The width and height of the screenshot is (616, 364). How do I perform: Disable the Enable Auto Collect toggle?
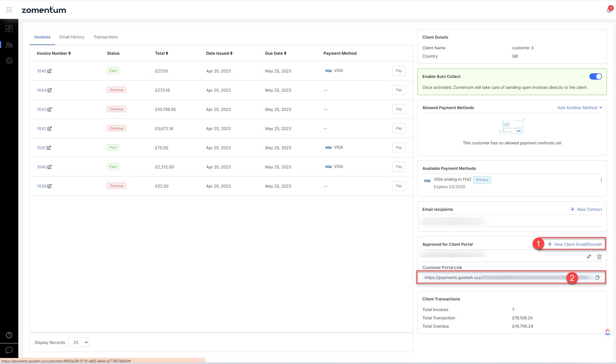tap(595, 76)
